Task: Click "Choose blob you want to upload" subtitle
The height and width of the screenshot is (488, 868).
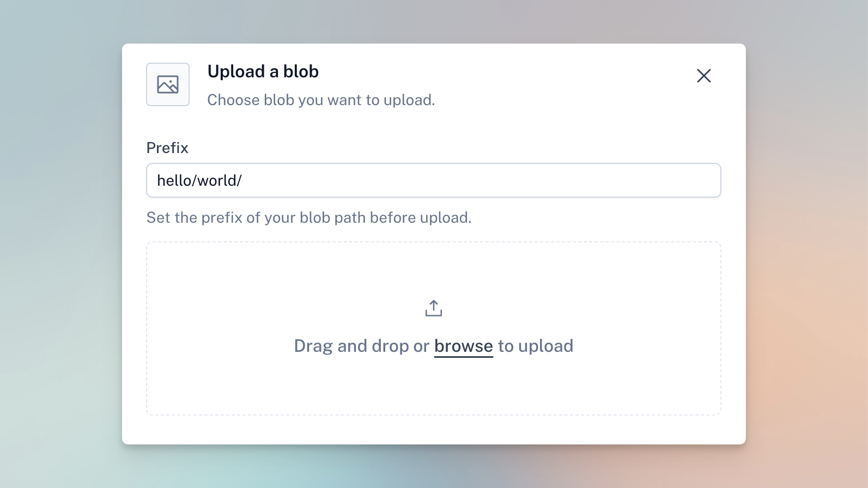Action: click(321, 100)
